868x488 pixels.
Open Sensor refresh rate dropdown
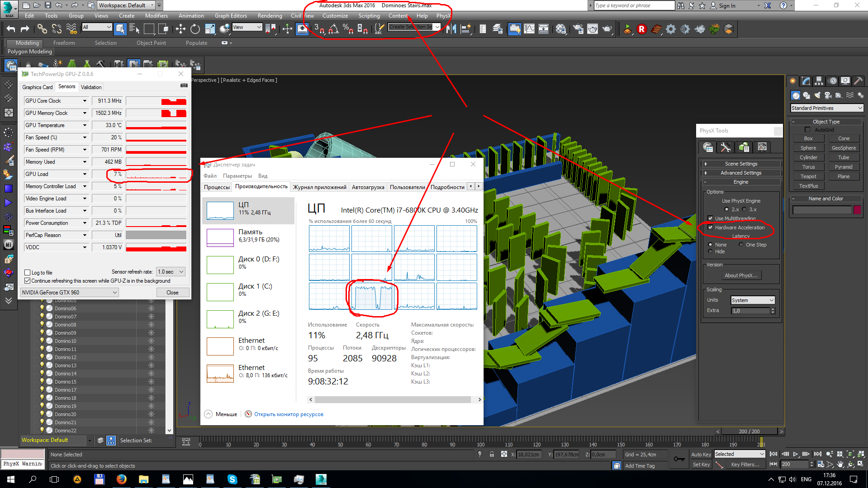pos(171,272)
